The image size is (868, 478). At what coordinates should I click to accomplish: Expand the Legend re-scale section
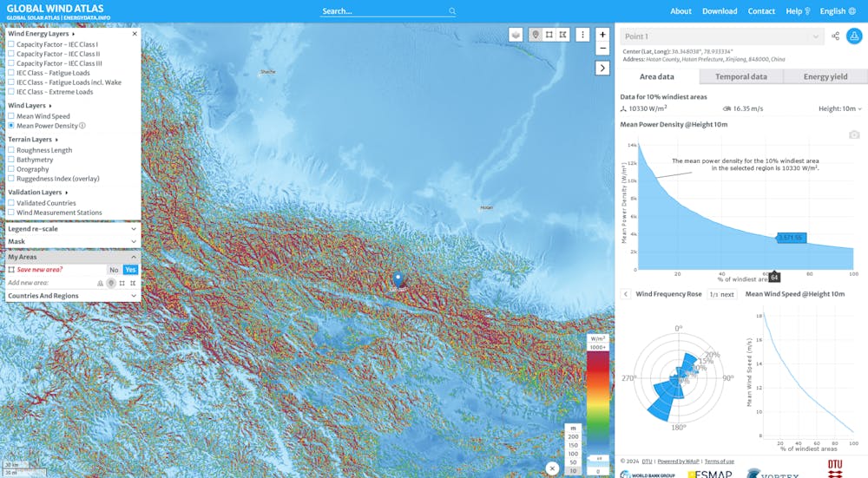(73, 228)
